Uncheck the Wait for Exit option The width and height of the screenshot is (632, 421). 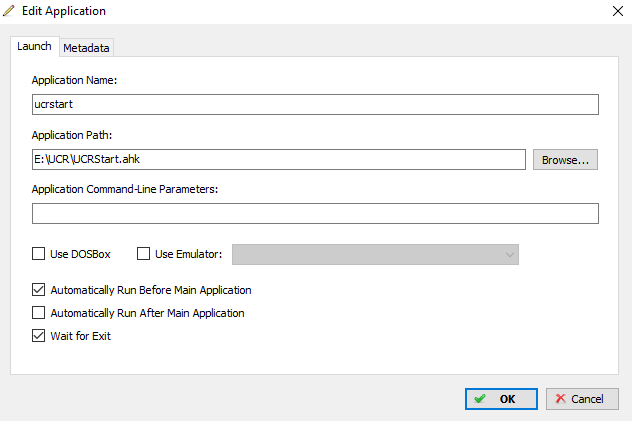coord(39,336)
